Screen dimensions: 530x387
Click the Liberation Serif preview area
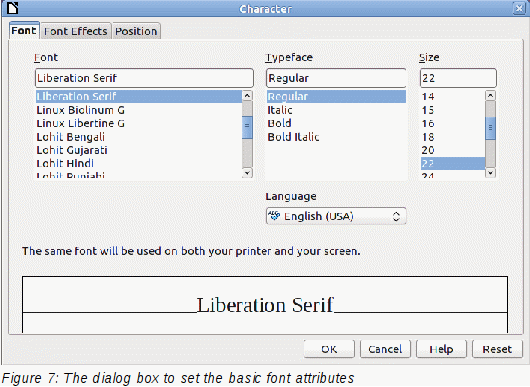[265, 305]
